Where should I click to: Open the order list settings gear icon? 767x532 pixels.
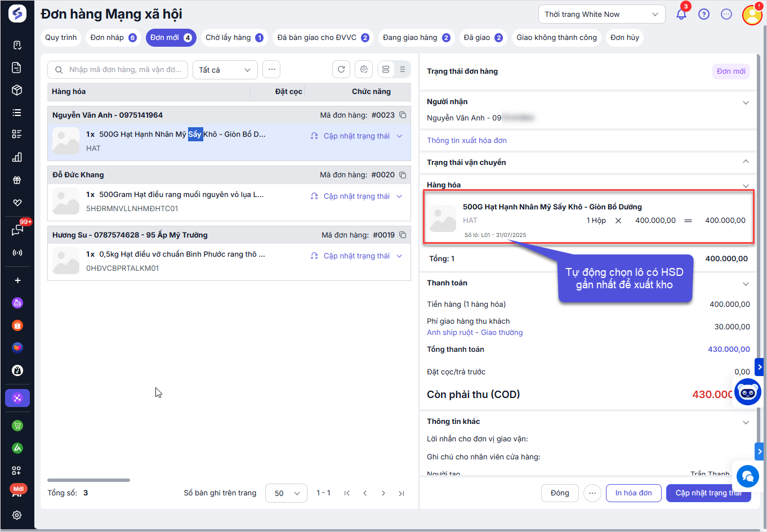(x=364, y=69)
